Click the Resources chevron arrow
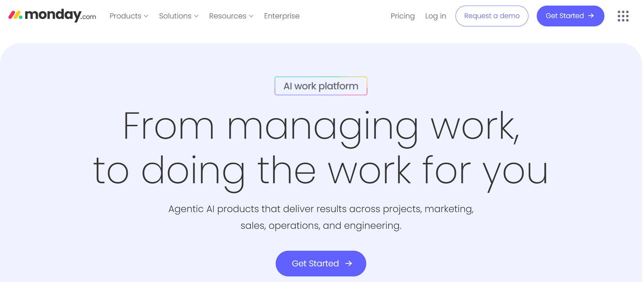 251,16
